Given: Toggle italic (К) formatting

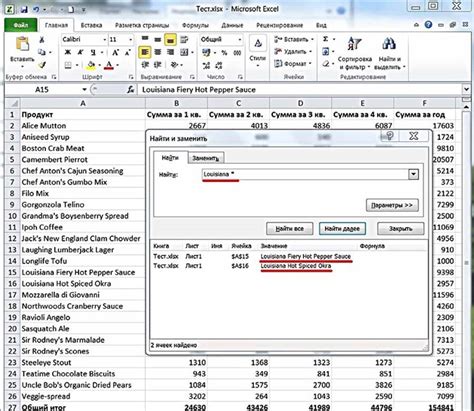Looking at the screenshot, I should 80,52.
